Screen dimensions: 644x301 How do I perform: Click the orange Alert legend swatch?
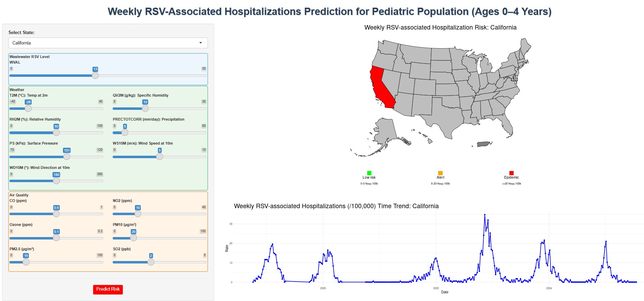click(440, 173)
